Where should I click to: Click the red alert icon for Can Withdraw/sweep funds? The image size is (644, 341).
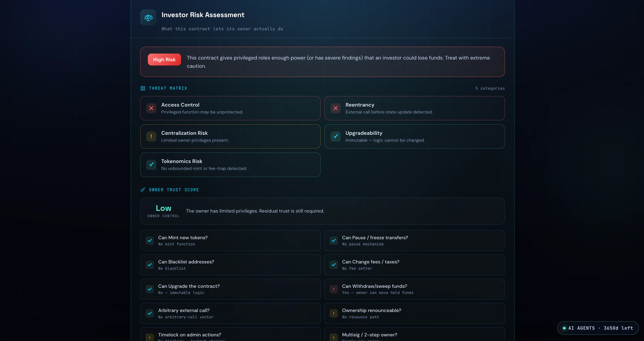coord(334,289)
